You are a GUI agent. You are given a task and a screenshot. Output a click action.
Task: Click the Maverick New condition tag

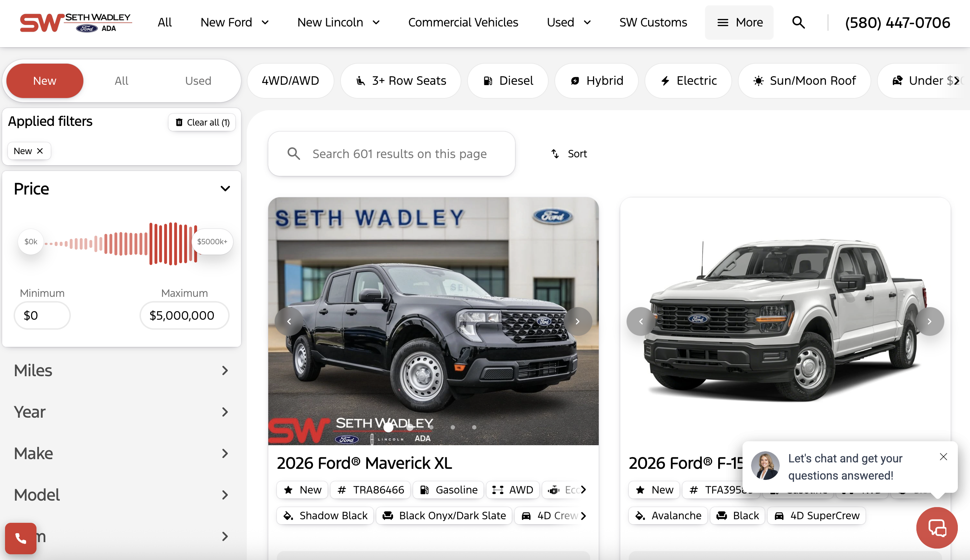coord(302,490)
